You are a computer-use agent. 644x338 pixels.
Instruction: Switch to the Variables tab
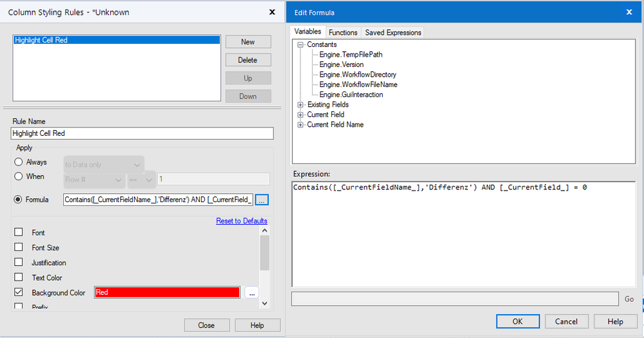point(307,32)
